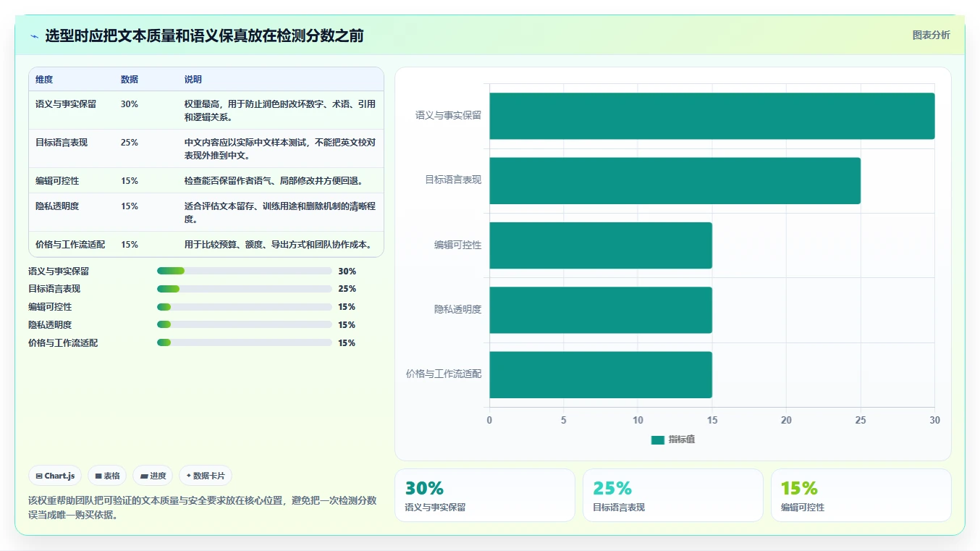Click the 图表分析 label at top right
The width and height of the screenshot is (980, 551).
pos(931,35)
